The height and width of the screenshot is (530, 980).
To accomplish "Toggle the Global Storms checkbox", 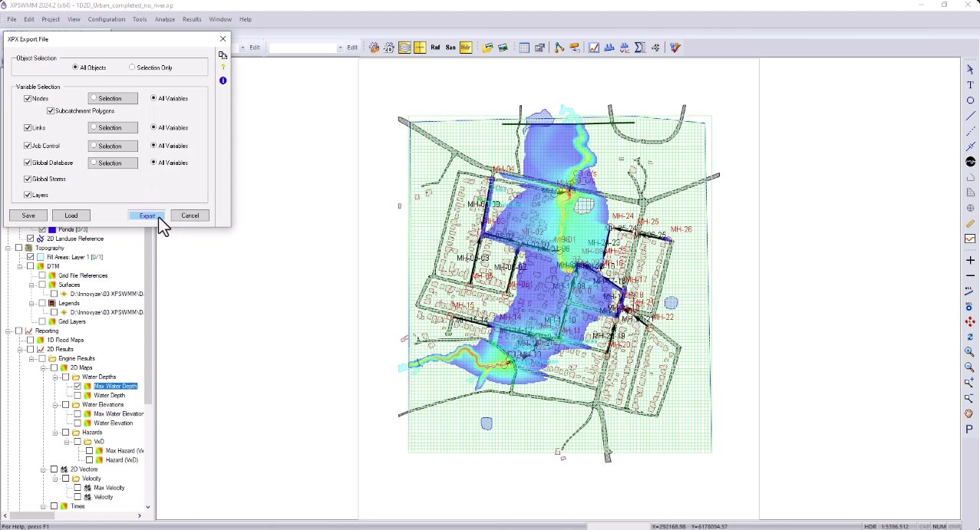I will click(x=28, y=179).
